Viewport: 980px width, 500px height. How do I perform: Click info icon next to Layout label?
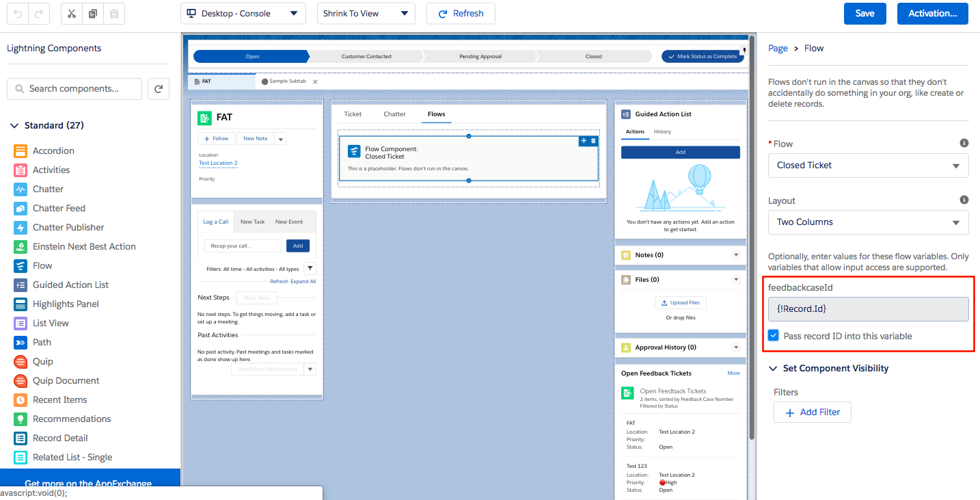pyautogui.click(x=964, y=200)
